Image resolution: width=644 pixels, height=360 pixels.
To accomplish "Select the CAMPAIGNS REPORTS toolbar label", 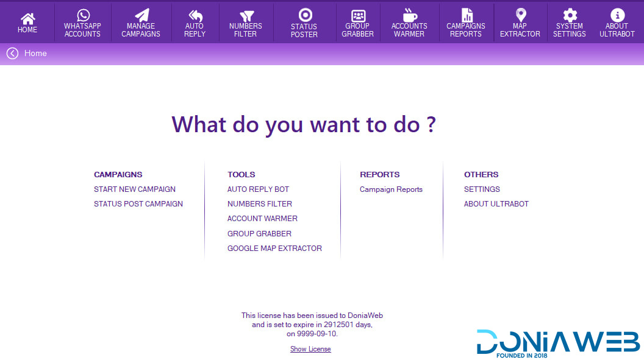I will pos(466,30).
